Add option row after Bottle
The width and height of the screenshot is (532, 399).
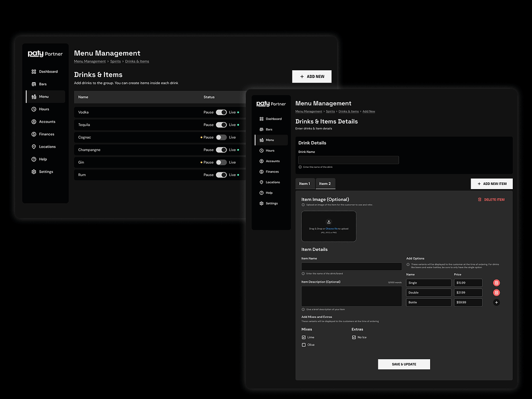496,302
